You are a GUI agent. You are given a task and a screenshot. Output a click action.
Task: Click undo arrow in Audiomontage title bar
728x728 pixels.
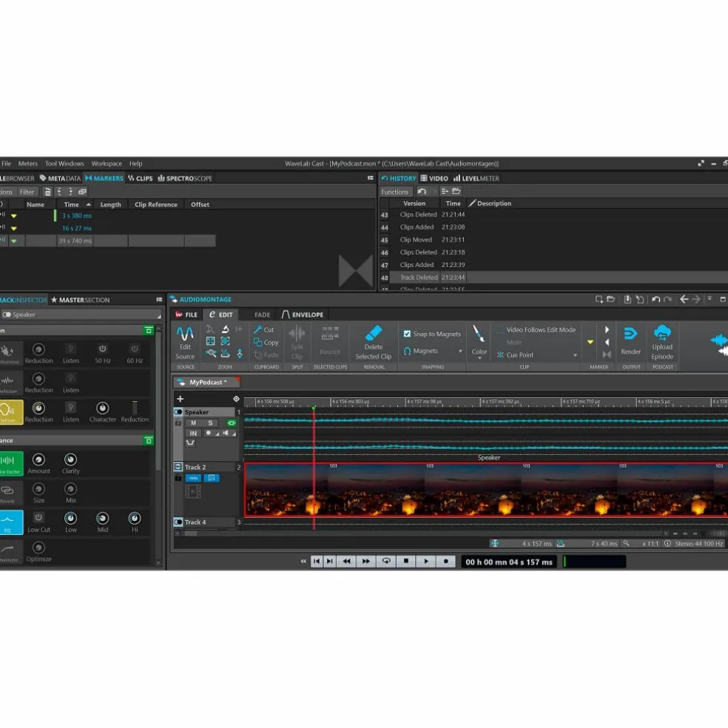[x=655, y=300]
